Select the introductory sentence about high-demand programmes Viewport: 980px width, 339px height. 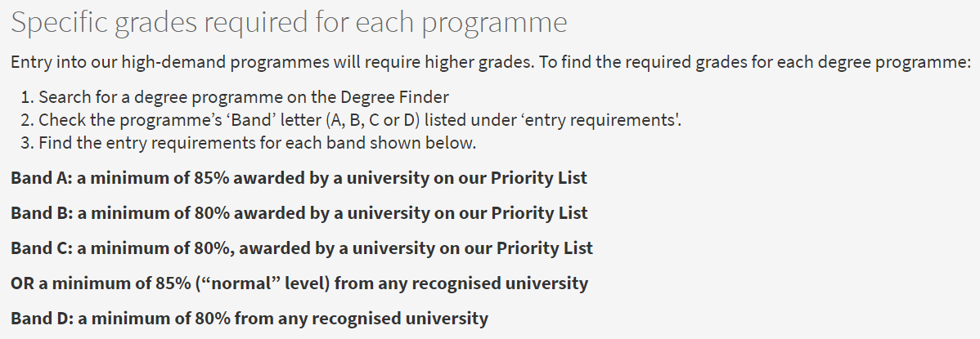pyautogui.click(x=491, y=63)
